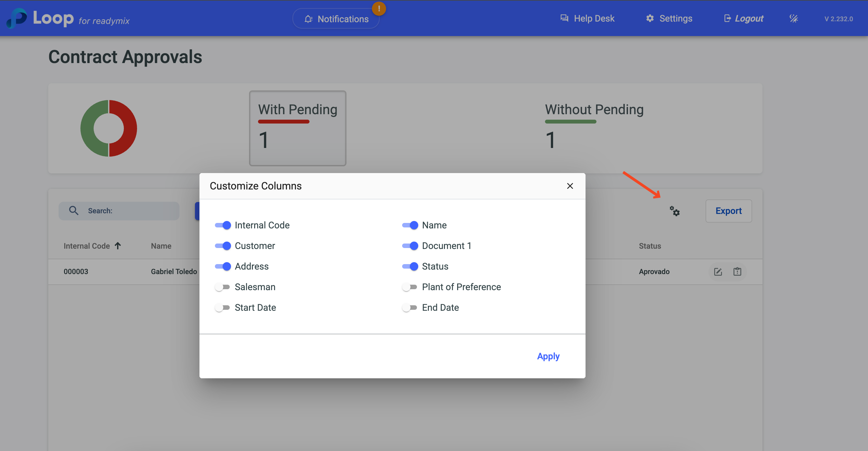Screen dimensions: 868x451
Task: Click the edit contract pencil icon
Action: pyautogui.click(x=718, y=272)
